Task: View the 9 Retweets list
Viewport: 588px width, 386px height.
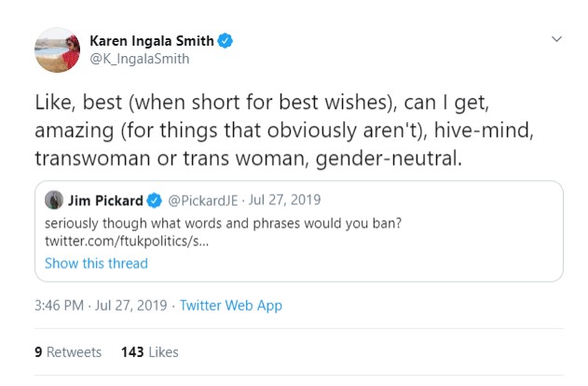Action: (x=67, y=352)
